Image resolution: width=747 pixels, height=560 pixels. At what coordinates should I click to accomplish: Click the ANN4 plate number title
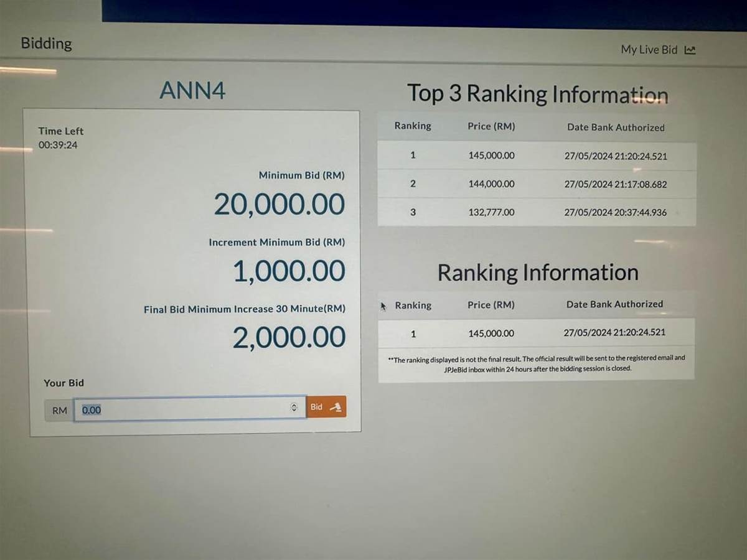click(192, 91)
